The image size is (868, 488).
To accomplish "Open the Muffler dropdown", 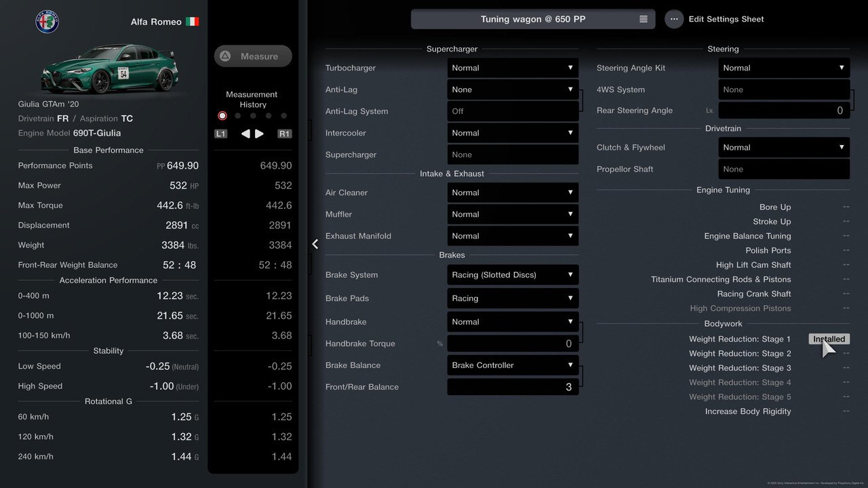I will click(513, 214).
